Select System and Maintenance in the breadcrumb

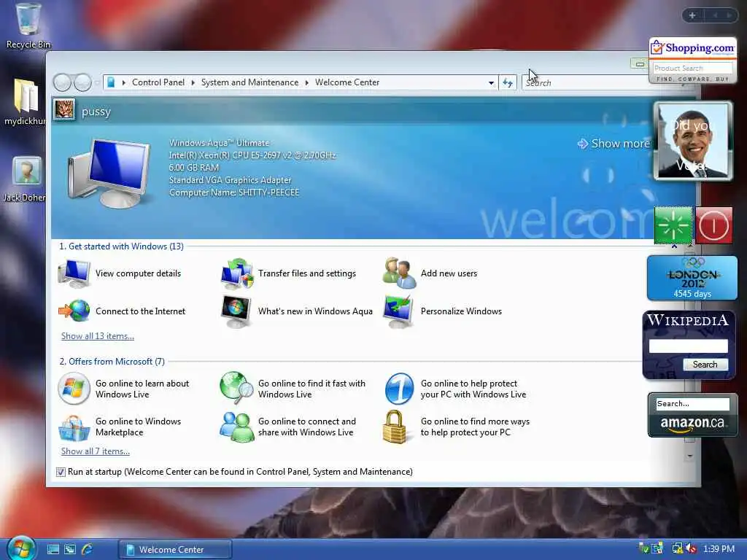click(249, 82)
